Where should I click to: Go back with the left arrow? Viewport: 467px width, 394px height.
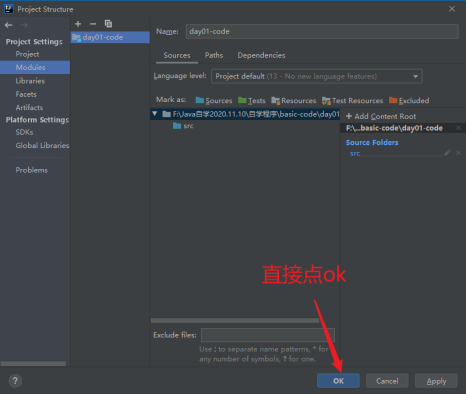pyautogui.click(x=8, y=25)
